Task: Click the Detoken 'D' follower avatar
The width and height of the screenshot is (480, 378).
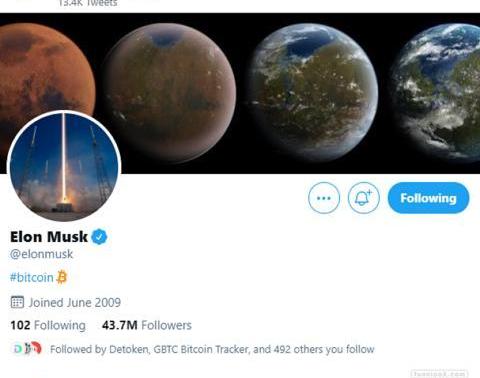Action: click(x=17, y=349)
